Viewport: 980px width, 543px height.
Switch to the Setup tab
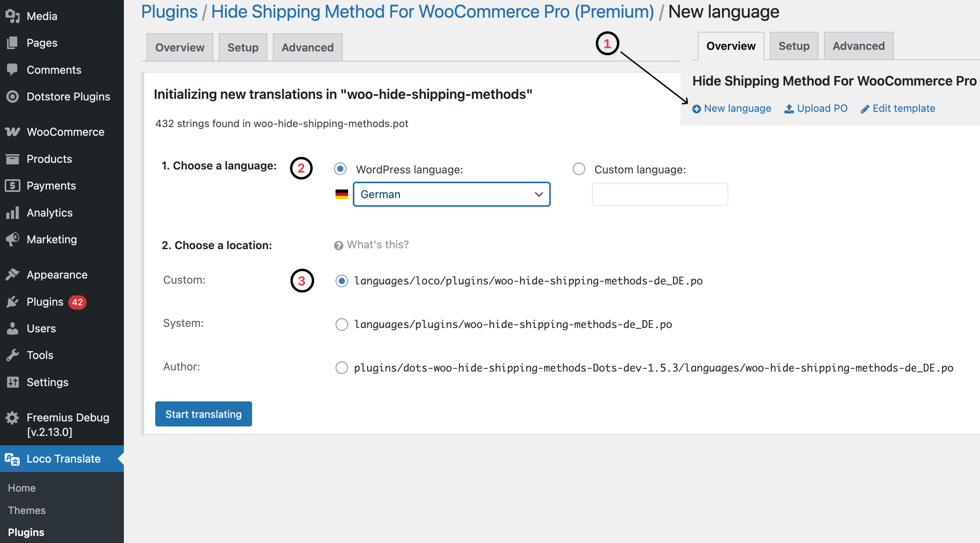[243, 47]
